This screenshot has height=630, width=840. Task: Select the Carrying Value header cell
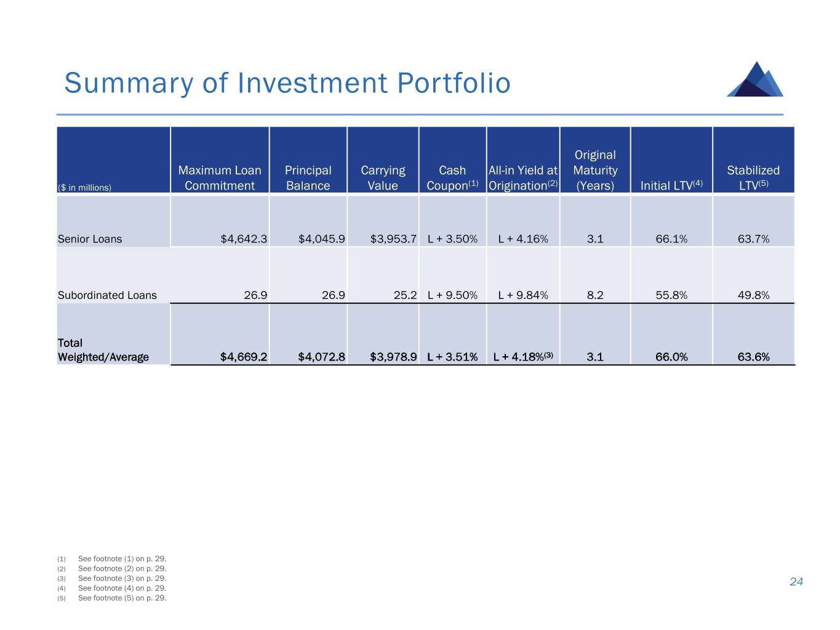point(383,178)
